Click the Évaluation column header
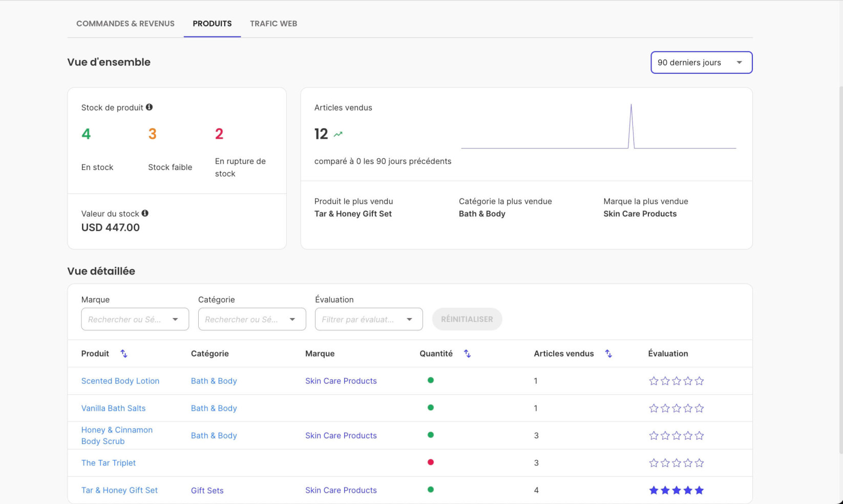Viewport: 843px width, 504px height. click(668, 353)
